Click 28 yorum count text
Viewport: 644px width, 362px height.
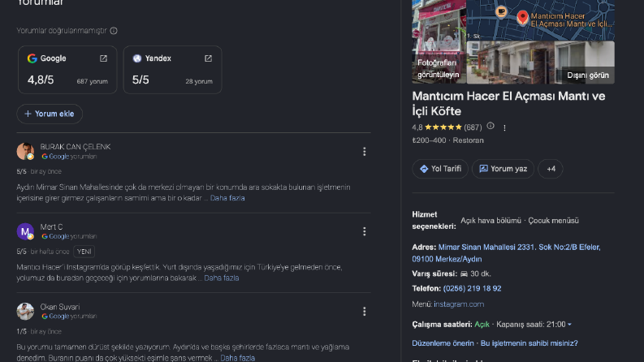pos(199,81)
